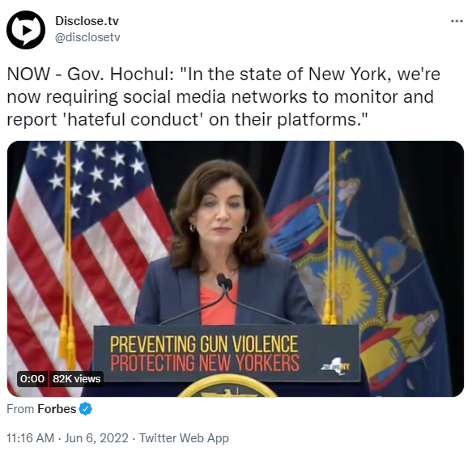476x452 pixels.
Task: Click the Preventing Gun Violence podium sign
Action: pyautogui.click(x=226, y=352)
